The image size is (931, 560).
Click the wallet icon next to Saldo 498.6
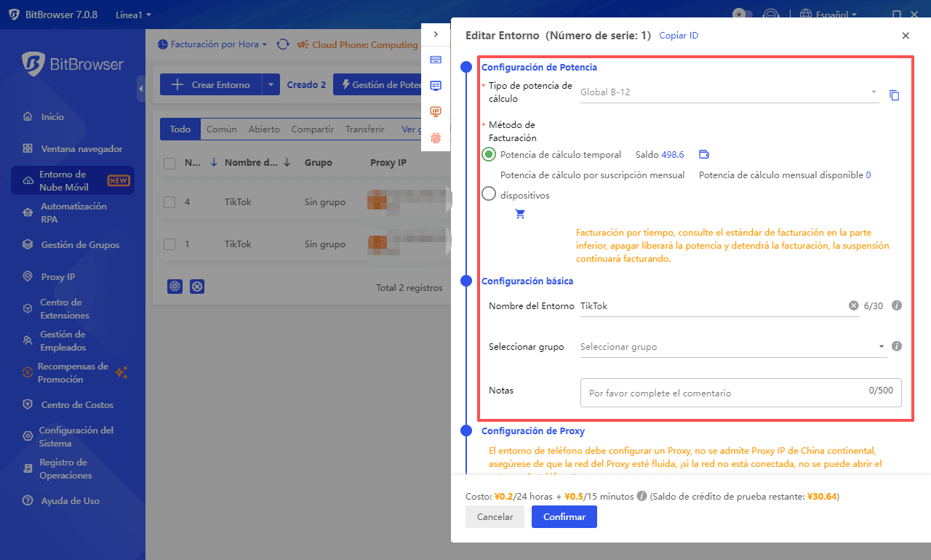(703, 154)
